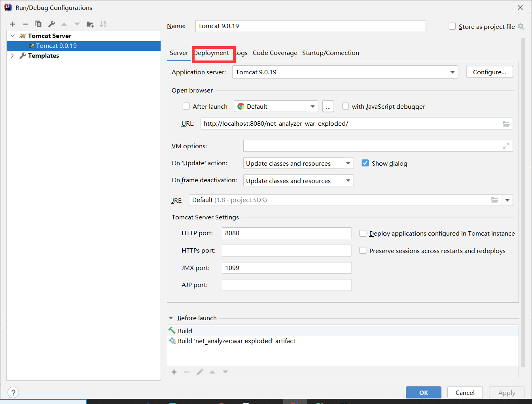Edit before launch task pencil icon
The image size is (532, 404).
(x=200, y=372)
